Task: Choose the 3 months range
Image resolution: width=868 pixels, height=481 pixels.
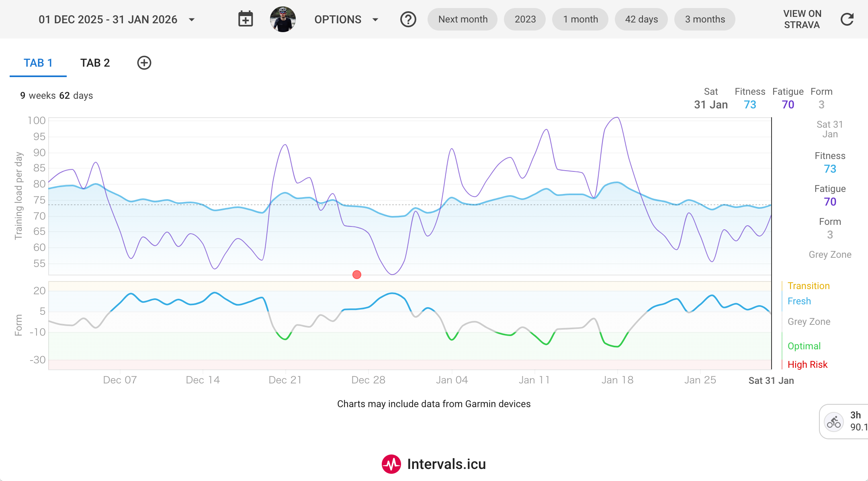Action: point(705,19)
